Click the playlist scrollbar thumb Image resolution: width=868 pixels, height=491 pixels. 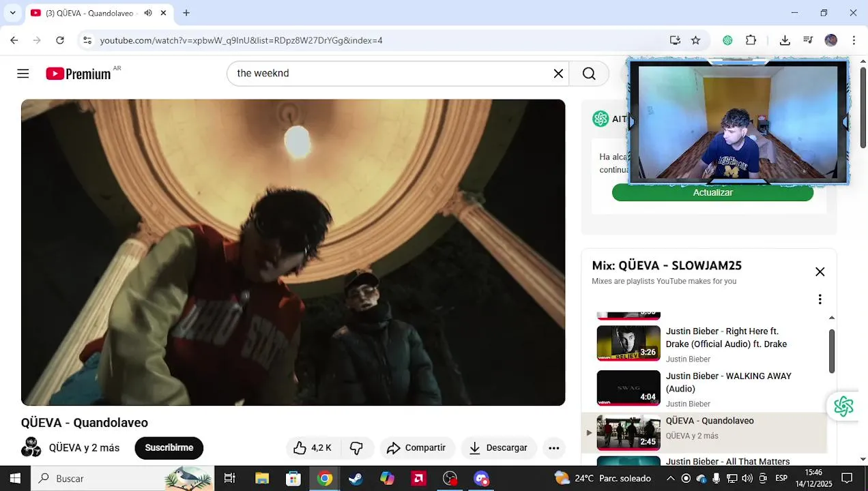pos(832,351)
